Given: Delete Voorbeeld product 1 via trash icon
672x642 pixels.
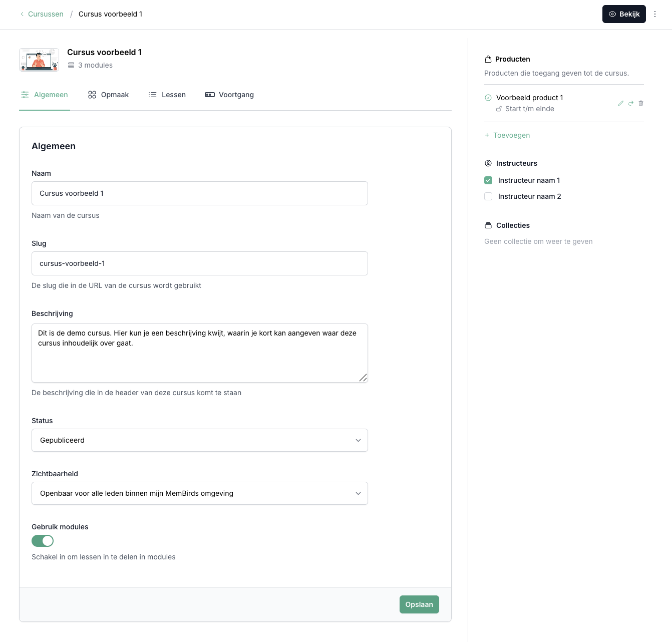Looking at the screenshot, I should point(641,103).
